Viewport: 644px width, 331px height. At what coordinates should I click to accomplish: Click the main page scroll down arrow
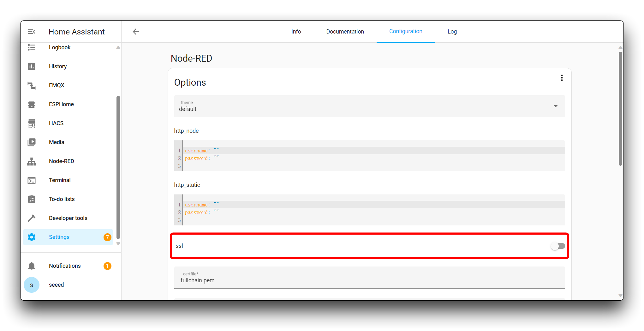[620, 296]
